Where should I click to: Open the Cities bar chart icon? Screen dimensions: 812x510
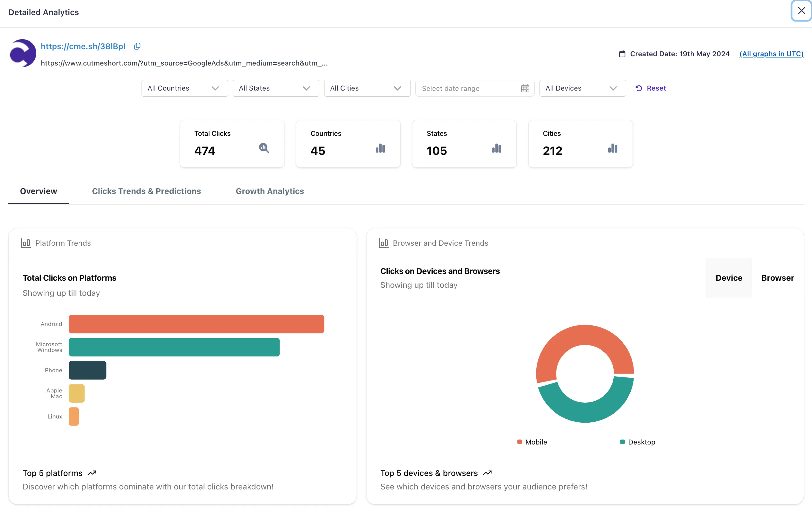[x=612, y=148]
